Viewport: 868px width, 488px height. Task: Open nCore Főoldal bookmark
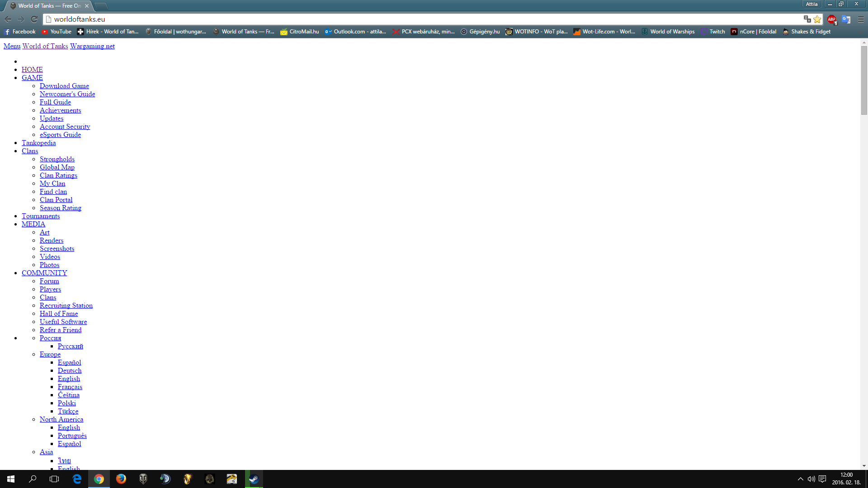point(754,32)
